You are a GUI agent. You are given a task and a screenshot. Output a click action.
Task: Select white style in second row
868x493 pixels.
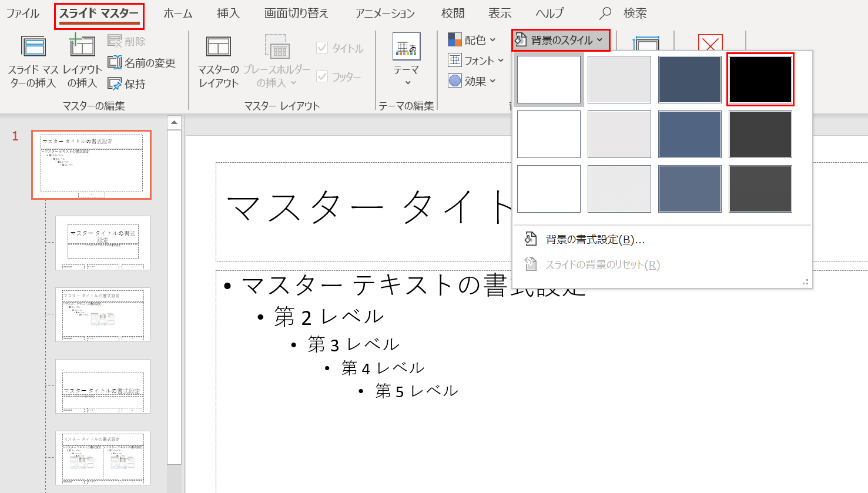(549, 134)
